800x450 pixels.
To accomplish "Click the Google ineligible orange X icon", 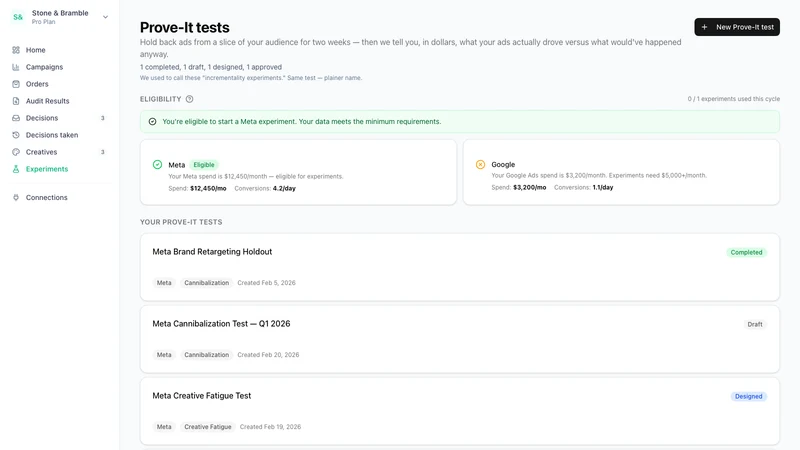I will [x=480, y=164].
